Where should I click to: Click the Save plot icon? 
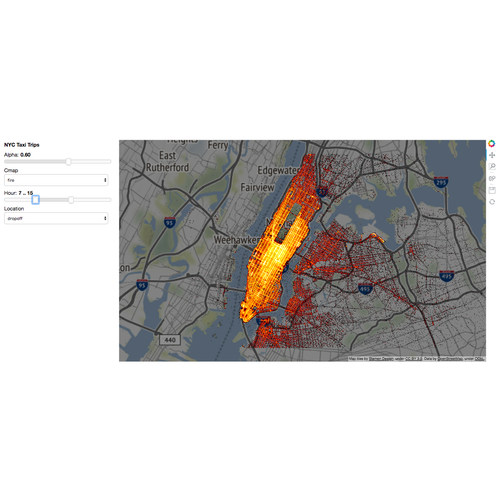[x=492, y=190]
